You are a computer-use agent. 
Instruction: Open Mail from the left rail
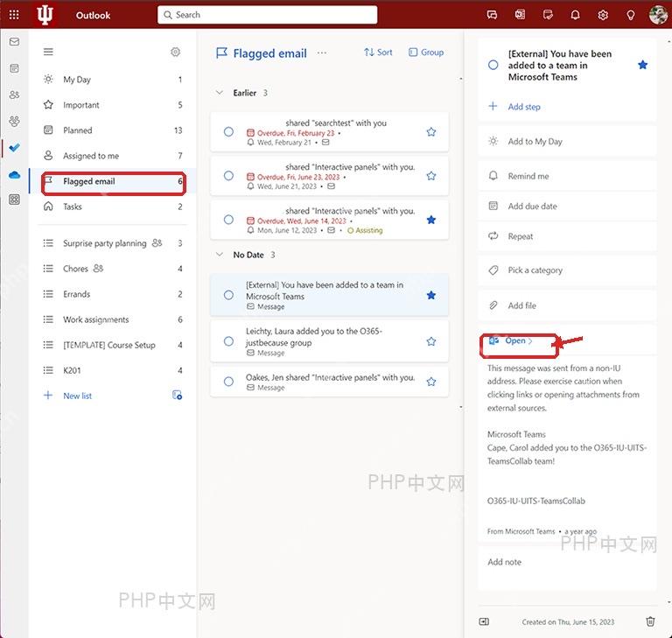pos(14,42)
